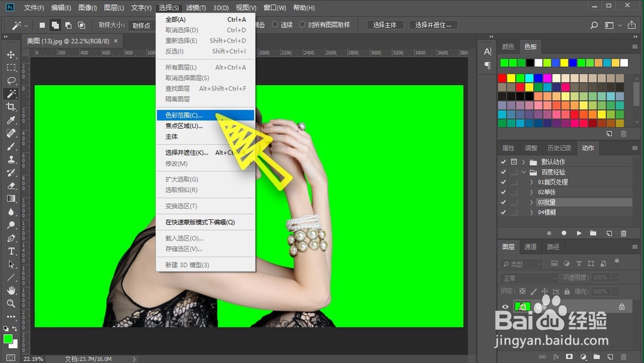Select the Pen tool

click(x=11, y=238)
